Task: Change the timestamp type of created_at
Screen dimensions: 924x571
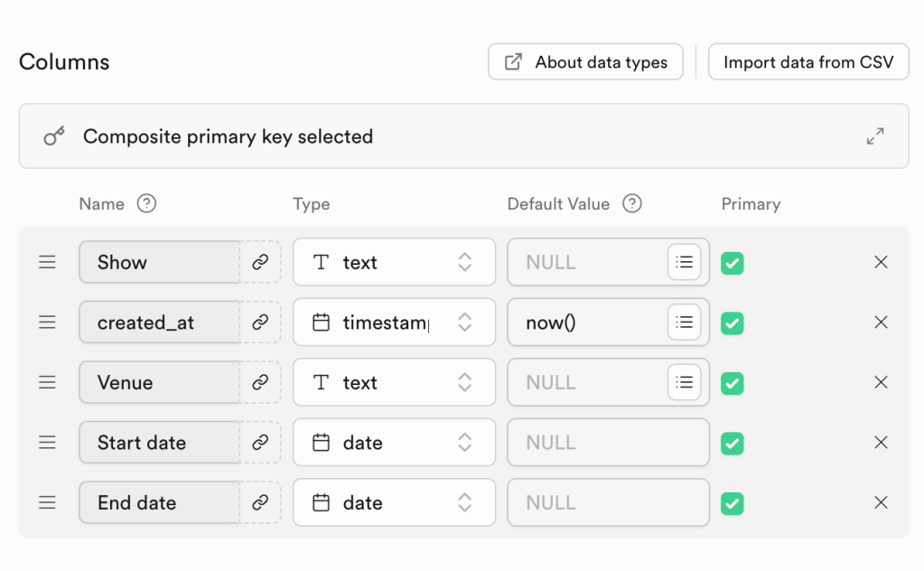Action: click(394, 323)
